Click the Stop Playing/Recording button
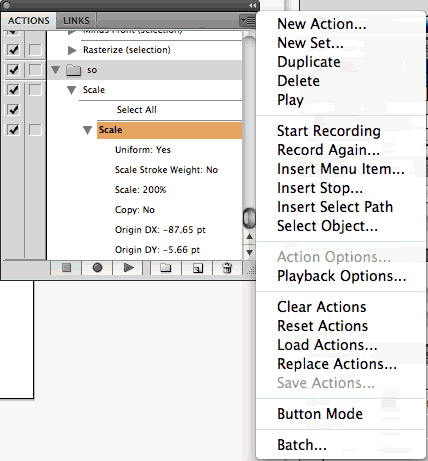The image size is (428, 461). coord(66,268)
